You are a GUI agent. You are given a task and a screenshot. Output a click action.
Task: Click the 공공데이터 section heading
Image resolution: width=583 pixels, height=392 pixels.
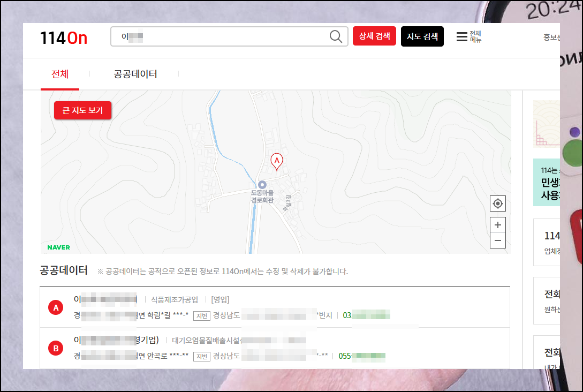click(x=64, y=270)
